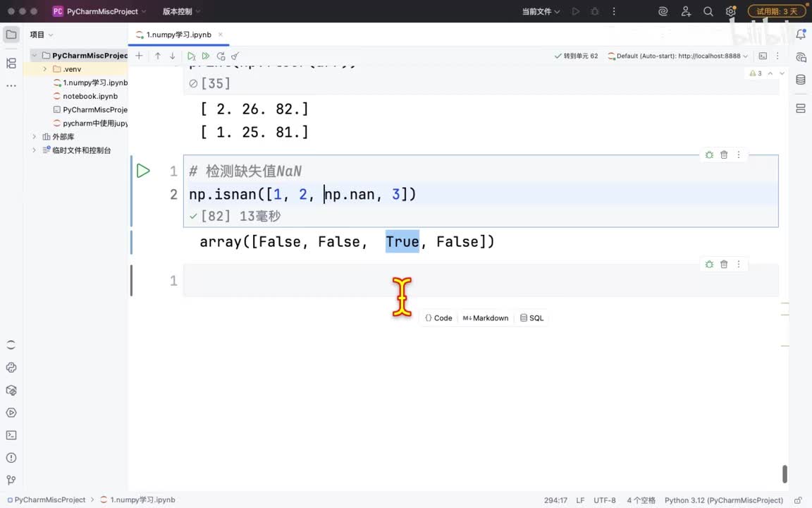Open the AI Assistant tool window on right
This screenshot has height=508, width=812.
[x=801, y=57]
